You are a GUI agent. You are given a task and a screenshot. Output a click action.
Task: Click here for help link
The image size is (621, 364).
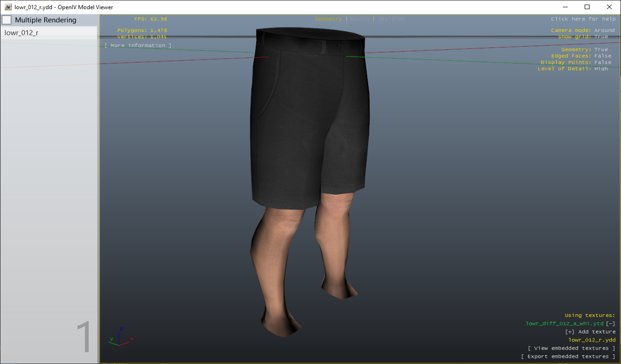583,18
